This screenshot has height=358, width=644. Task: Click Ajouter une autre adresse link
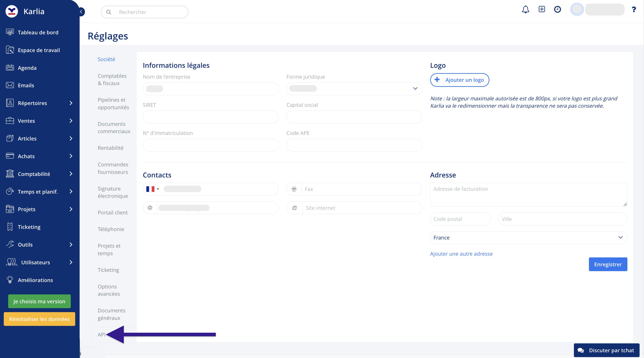pos(461,254)
